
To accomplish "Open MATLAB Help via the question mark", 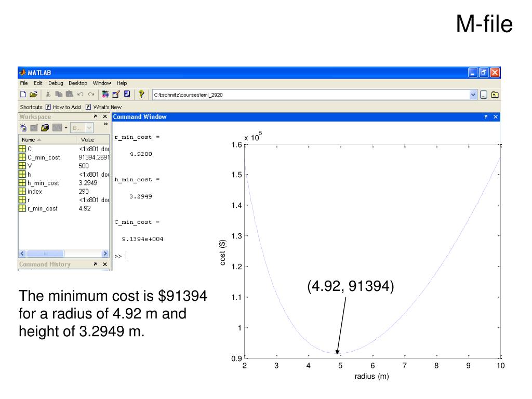I will point(141,95).
